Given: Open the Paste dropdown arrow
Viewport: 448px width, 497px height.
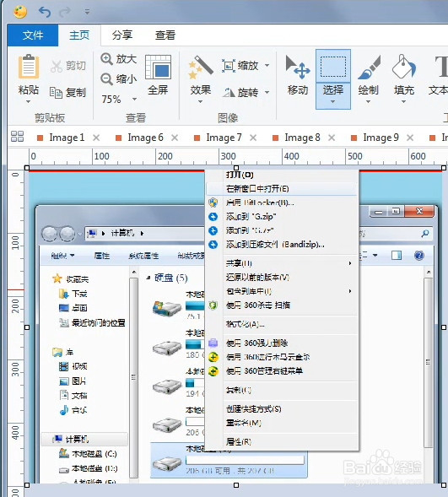Looking at the screenshot, I should (x=28, y=102).
